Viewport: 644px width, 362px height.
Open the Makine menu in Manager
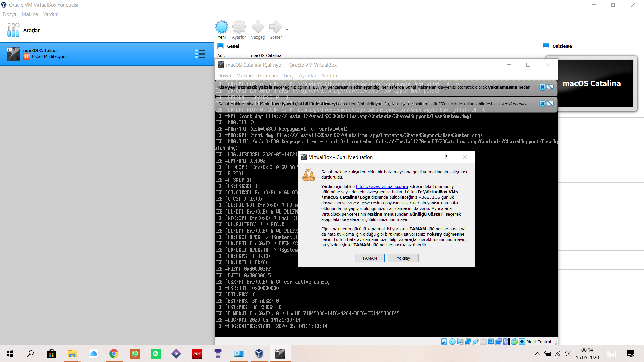[x=30, y=14]
